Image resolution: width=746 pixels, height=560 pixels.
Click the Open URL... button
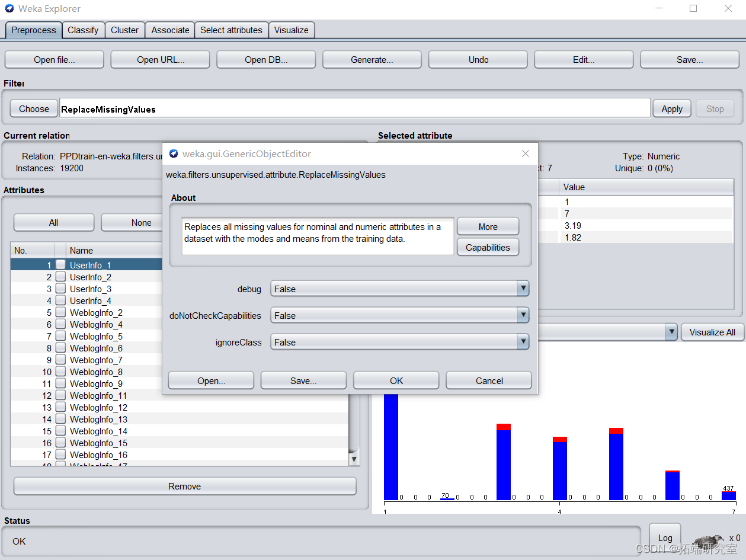point(160,59)
